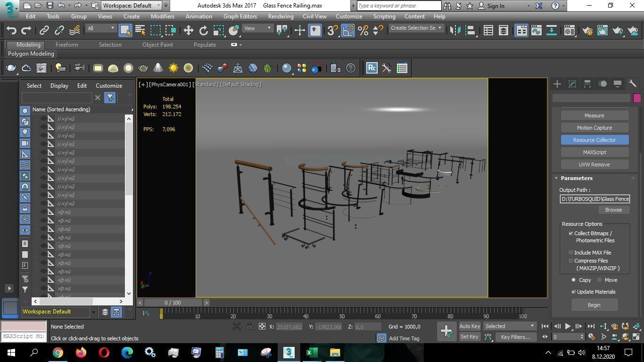This screenshot has width=644, height=362.
Task: Open Curve Editor from main toolbar
Action: (536, 31)
